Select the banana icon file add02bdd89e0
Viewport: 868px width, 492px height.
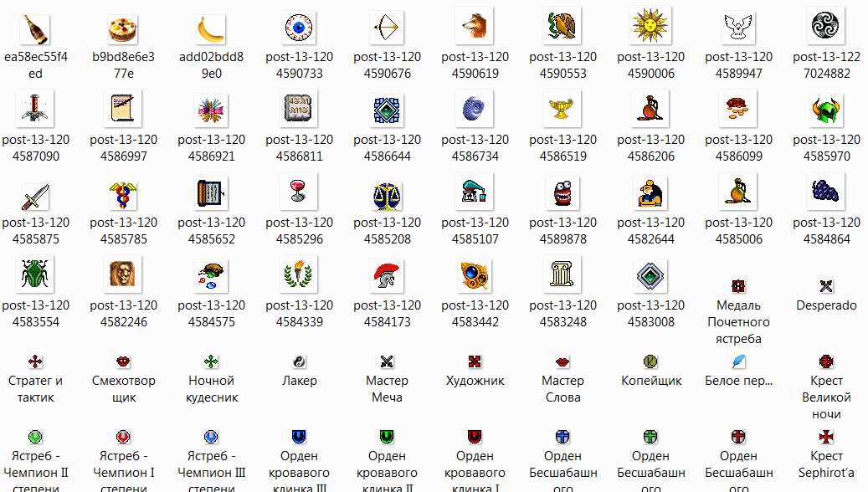[211, 30]
